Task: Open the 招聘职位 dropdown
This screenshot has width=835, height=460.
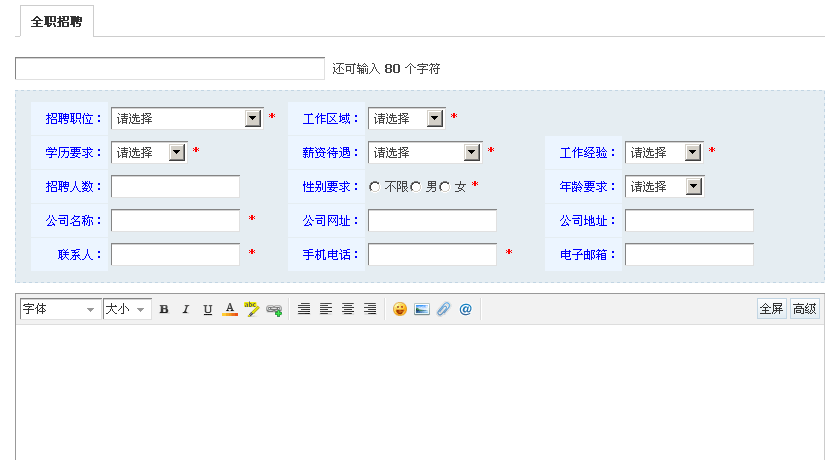Action: tap(187, 118)
